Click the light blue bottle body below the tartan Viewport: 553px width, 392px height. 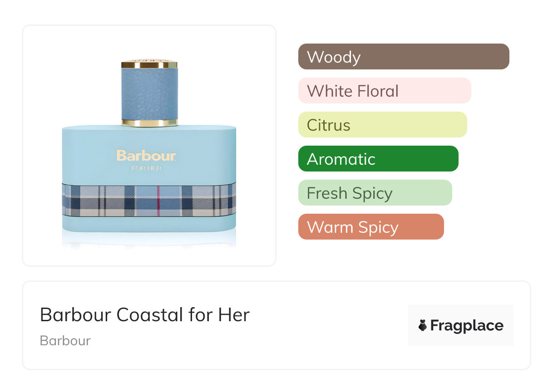149,224
